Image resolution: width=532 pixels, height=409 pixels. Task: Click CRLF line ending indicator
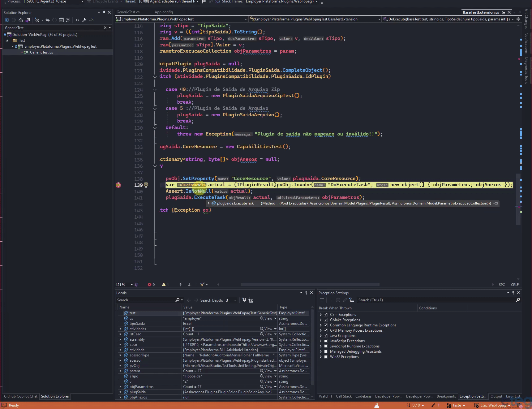tap(515, 285)
